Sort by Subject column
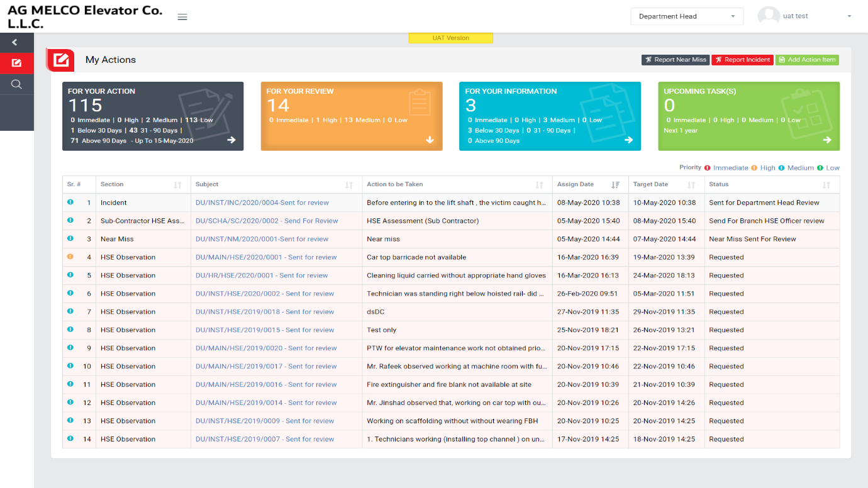This screenshot has height=488, width=868. (x=349, y=185)
